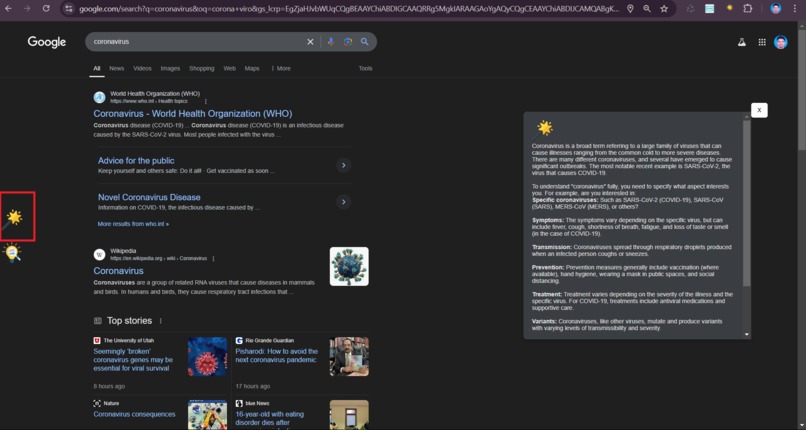Click the magic wand icon in summary panel
The height and width of the screenshot is (430, 806).
[x=544, y=128]
